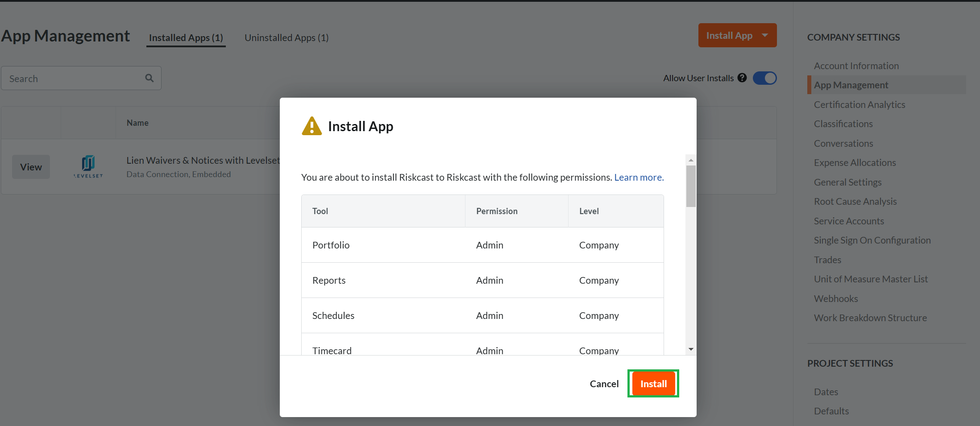This screenshot has width=980, height=426.
Task: Click scrollbar down arrow in permissions dialog
Action: pyautogui.click(x=691, y=349)
